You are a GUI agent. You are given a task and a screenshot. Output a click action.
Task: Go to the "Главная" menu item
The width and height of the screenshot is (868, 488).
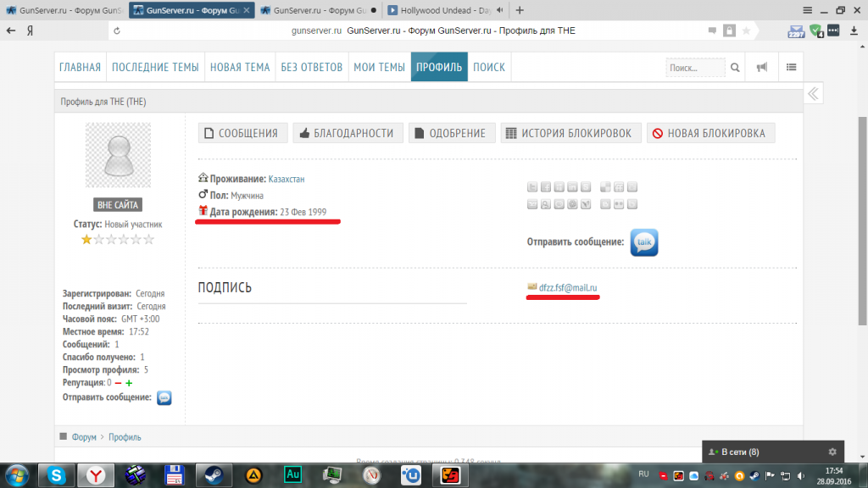coord(80,68)
